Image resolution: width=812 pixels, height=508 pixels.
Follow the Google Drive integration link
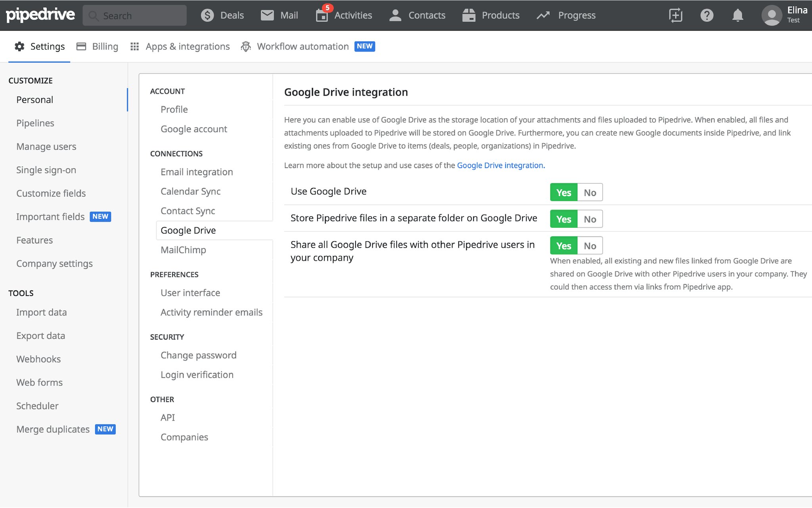[500, 165]
